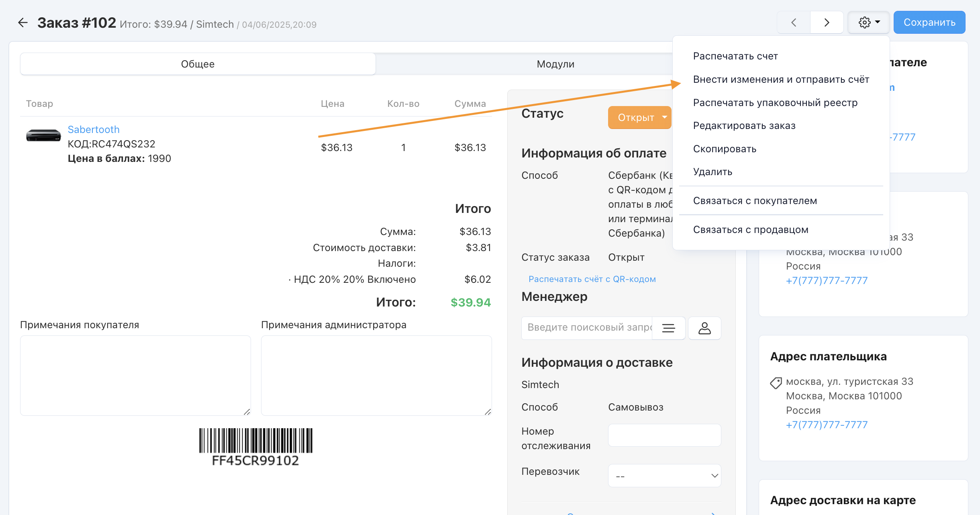The image size is (980, 515).
Task: Expand the Открыт status dropdown
Action: tap(639, 117)
